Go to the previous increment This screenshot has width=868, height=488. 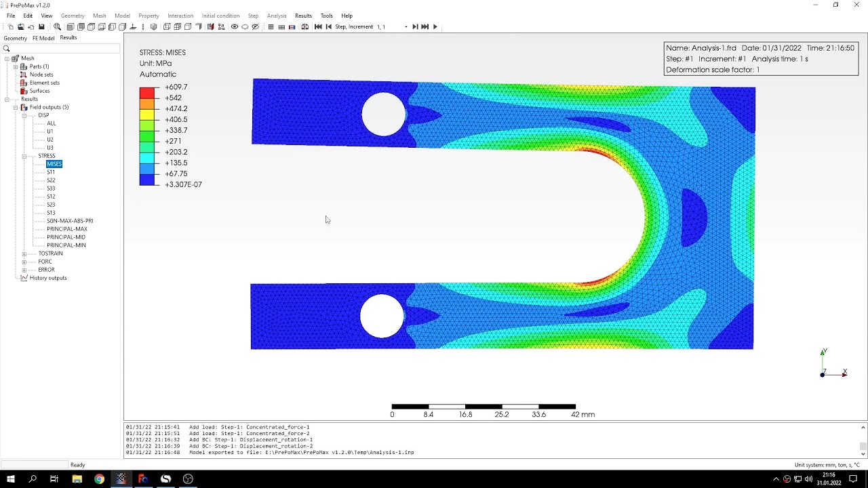(x=328, y=27)
